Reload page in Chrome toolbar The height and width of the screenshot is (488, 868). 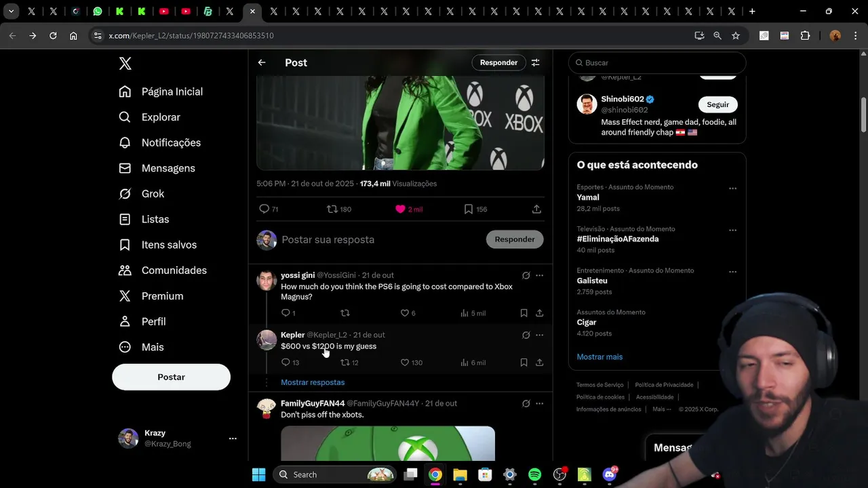(x=53, y=35)
